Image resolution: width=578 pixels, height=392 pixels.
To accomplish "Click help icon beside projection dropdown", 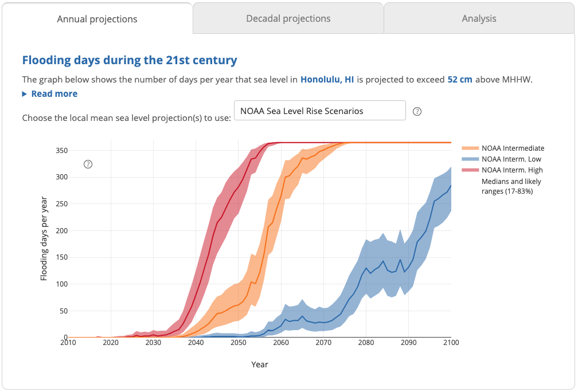I will 417,111.
